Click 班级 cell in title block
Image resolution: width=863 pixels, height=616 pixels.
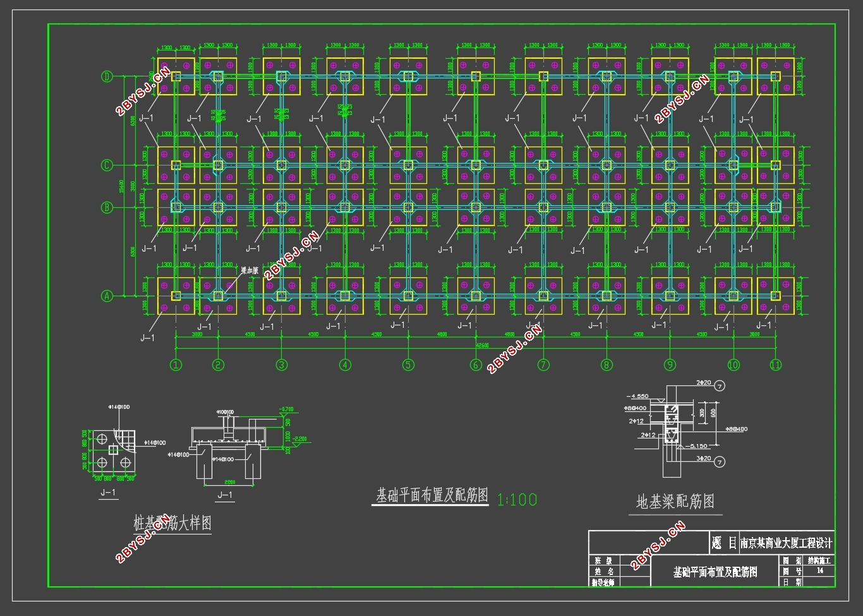[x=603, y=560]
